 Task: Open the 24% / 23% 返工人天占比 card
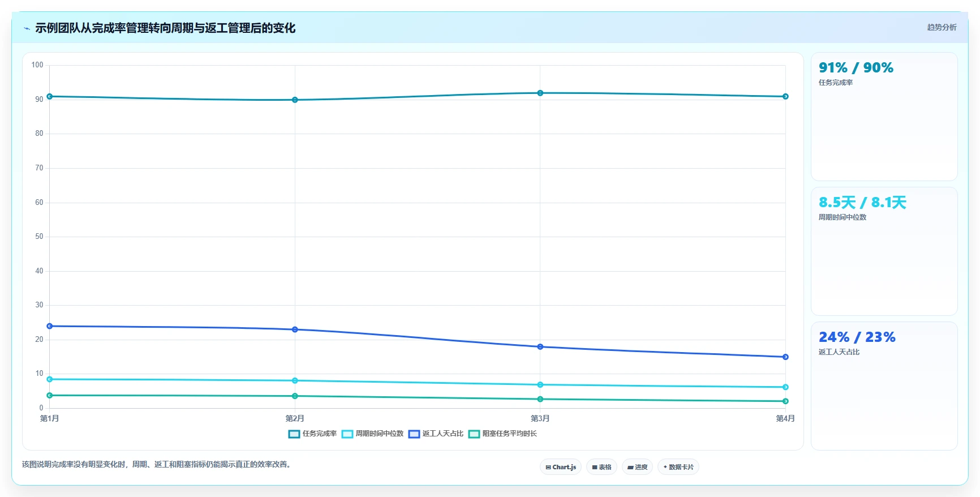(884, 386)
